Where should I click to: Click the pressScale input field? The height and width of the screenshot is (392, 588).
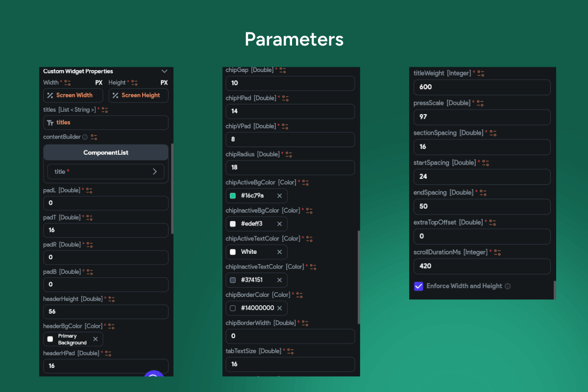pyautogui.click(x=482, y=117)
